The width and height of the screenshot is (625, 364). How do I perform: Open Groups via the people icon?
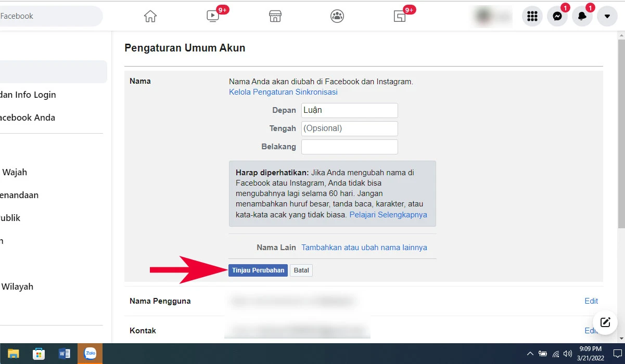[x=337, y=16]
